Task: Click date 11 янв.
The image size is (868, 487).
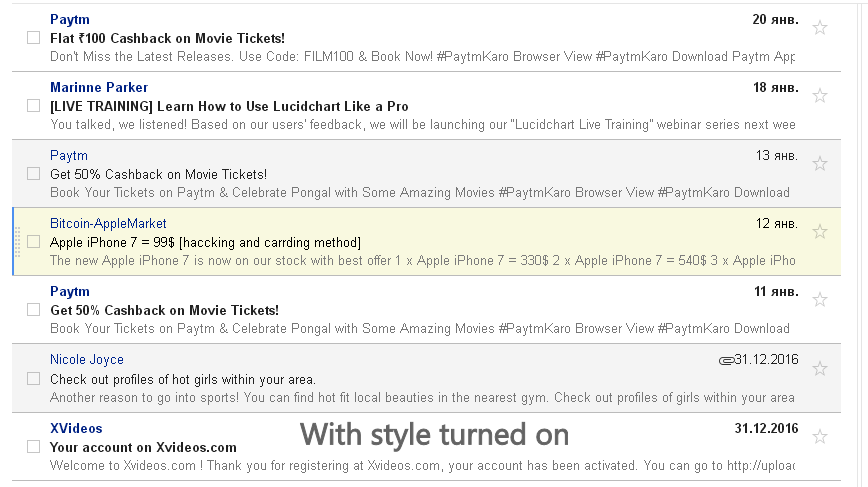Action: (x=776, y=292)
